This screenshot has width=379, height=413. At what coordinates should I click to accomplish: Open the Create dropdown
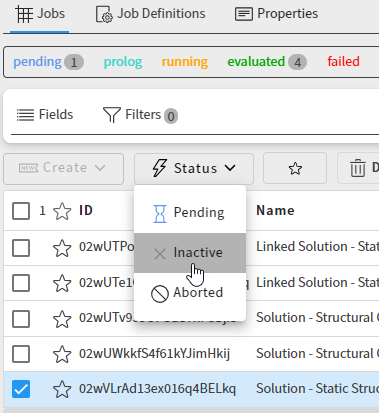pyautogui.click(x=64, y=168)
